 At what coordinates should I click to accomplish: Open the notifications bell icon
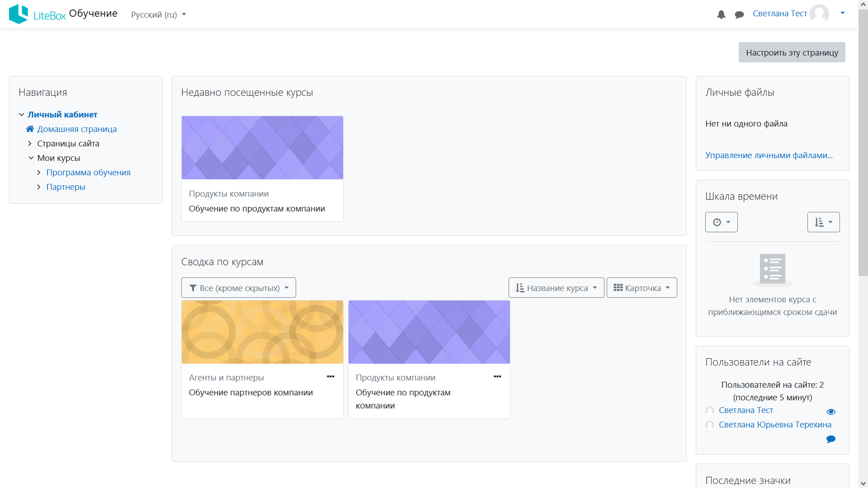(x=721, y=14)
